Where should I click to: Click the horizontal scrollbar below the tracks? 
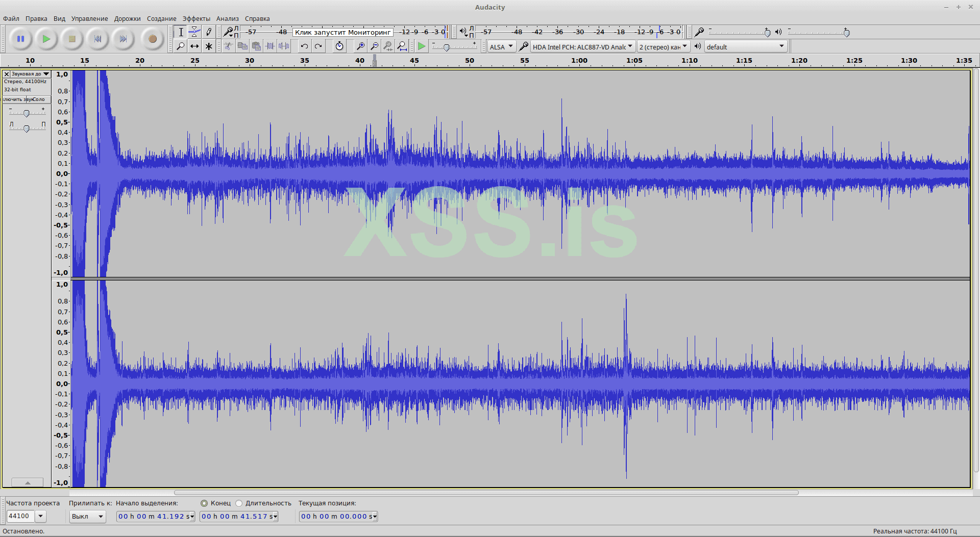(x=486, y=493)
